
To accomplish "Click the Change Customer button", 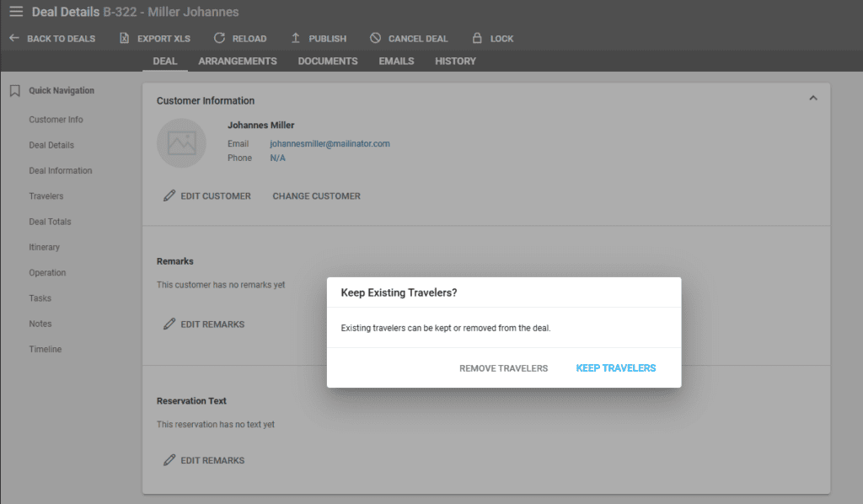I will tap(316, 196).
